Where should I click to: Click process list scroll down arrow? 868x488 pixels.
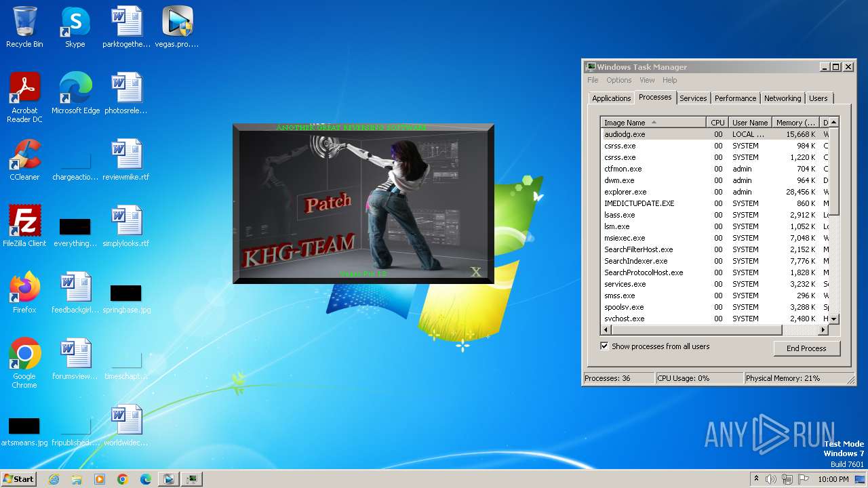(x=834, y=319)
